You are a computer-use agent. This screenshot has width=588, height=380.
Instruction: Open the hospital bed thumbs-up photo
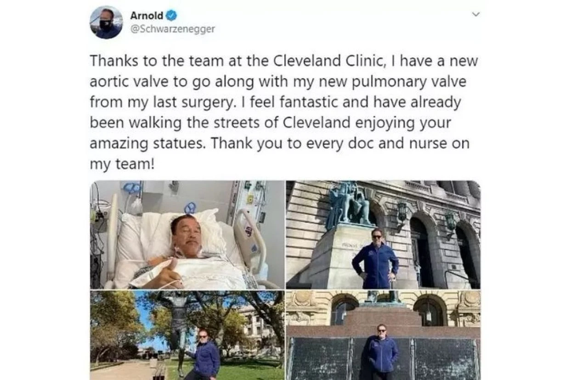point(187,235)
